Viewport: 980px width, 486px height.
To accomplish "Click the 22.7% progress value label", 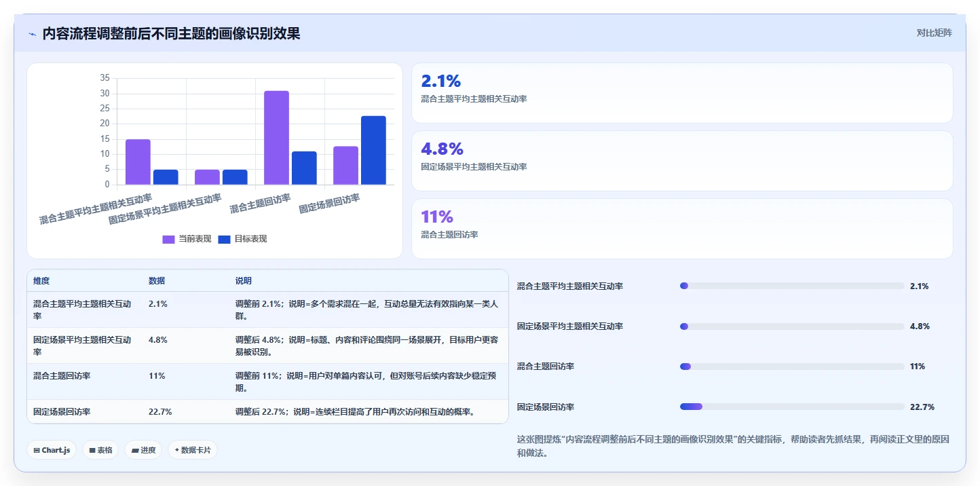I will 922,407.
